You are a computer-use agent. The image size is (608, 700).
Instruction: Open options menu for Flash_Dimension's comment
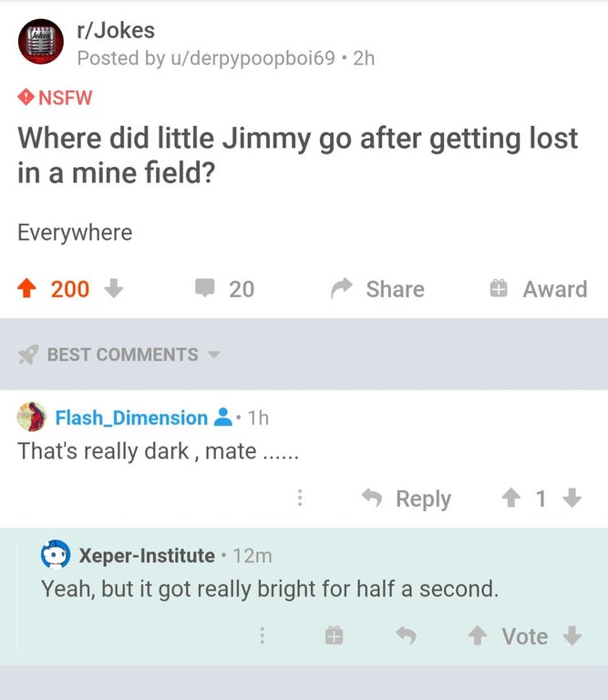click(300, 499)
